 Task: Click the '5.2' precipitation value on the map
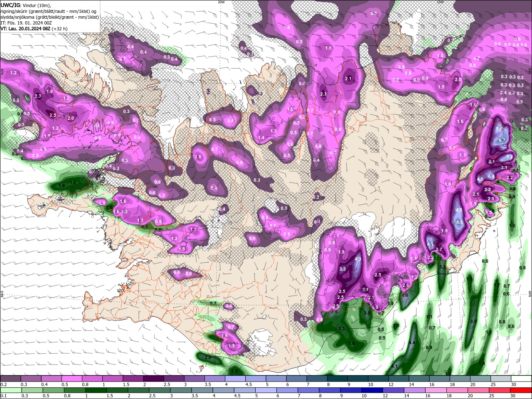pyautogui.click(x=510, y=157)
